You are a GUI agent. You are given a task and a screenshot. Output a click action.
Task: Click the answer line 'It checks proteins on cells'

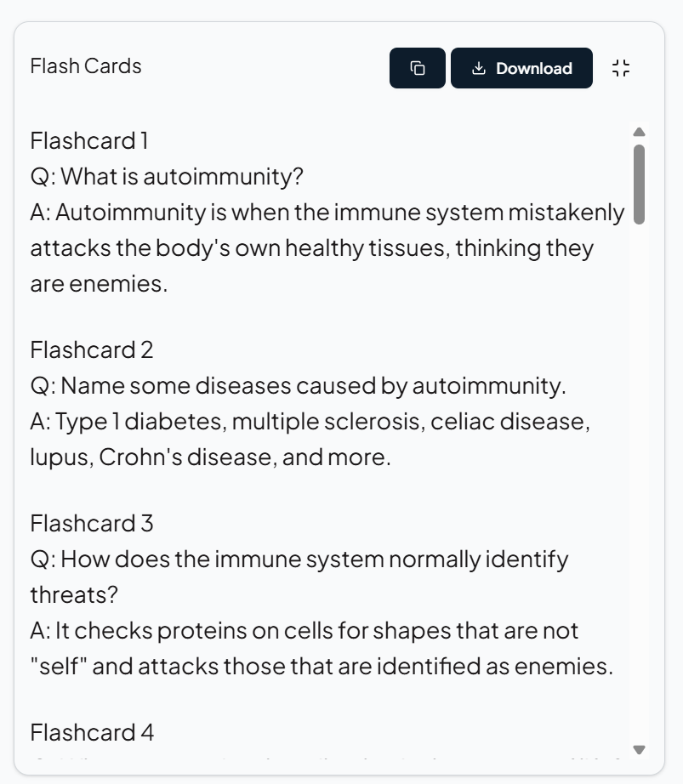[x=305, y=631]
